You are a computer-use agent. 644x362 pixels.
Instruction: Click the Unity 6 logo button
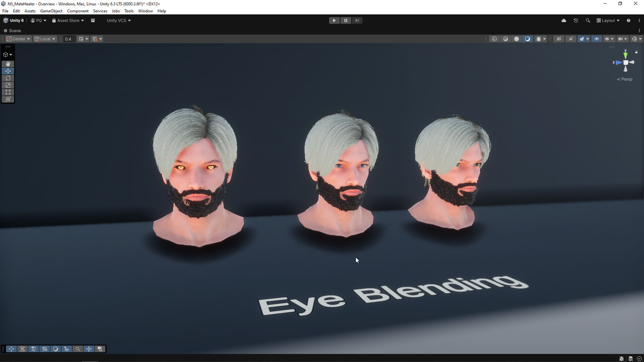(13, 20)
